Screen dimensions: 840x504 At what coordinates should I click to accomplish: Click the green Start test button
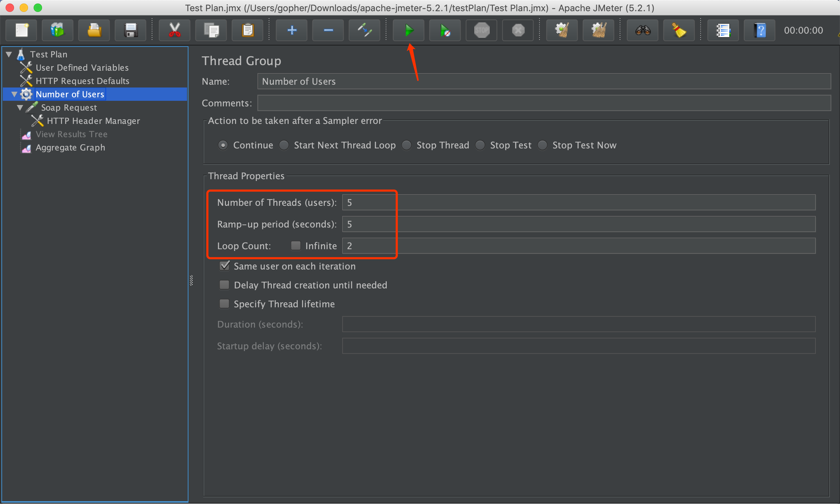[408, 30]
